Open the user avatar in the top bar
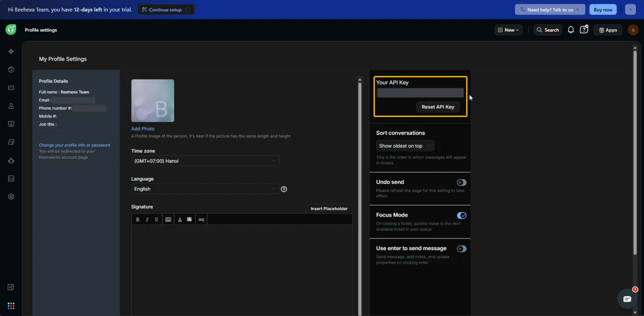This screenshot has height=316, width=644. pyautogui.click(x=633, y=30)
